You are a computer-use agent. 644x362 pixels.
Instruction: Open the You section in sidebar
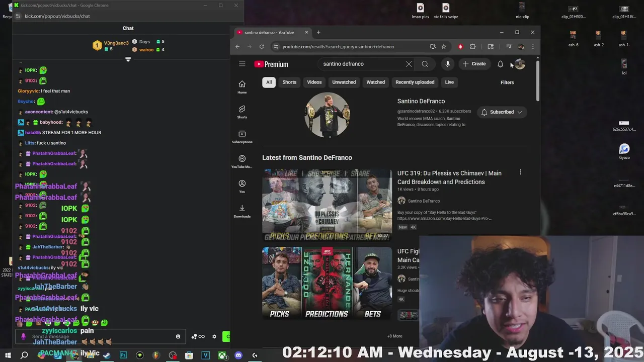pyautogui.click(x=242, y=187)
